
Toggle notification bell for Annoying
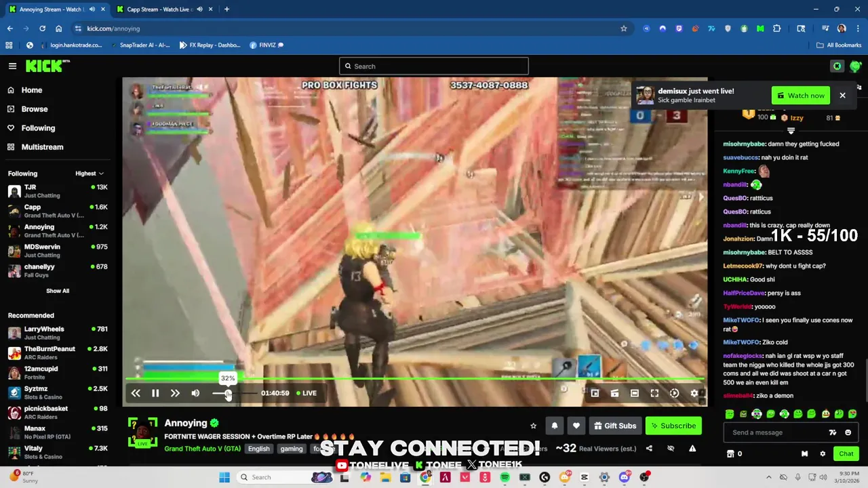[555, 426]
